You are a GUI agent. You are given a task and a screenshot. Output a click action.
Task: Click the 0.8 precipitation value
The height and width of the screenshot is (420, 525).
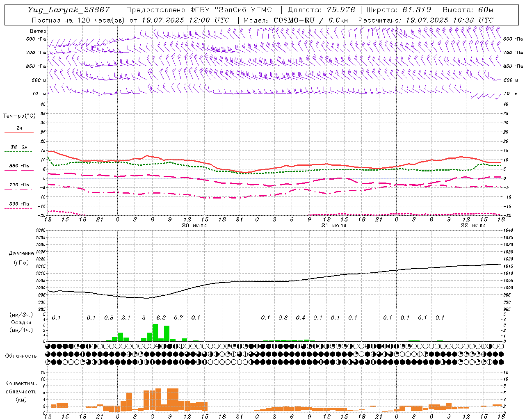click(109, 317)
